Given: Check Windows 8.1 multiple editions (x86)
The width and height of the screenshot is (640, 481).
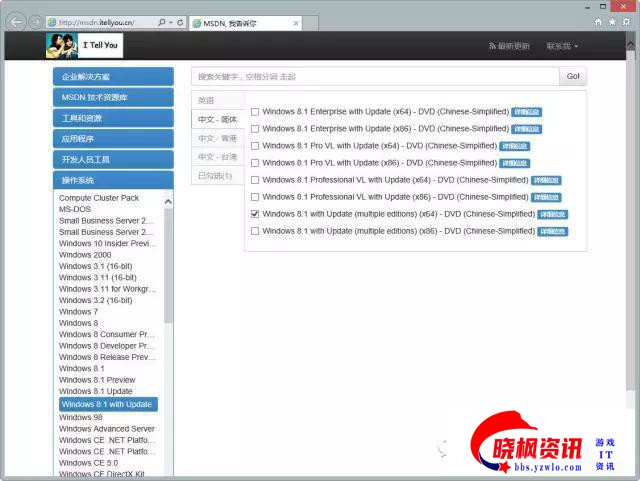Looking at the screenshot, I should click(x=255, y=231).
